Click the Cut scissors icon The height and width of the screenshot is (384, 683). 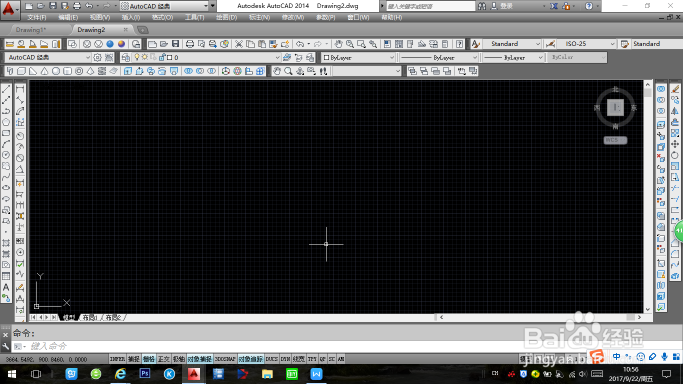coord(239,44)
